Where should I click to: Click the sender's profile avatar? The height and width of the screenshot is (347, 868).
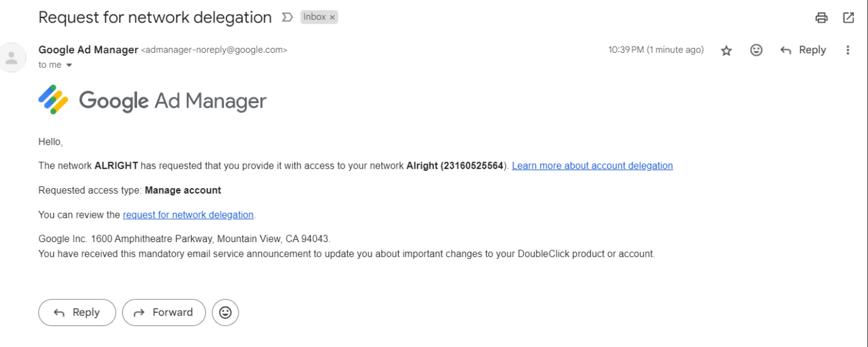(x=11, y=58)
